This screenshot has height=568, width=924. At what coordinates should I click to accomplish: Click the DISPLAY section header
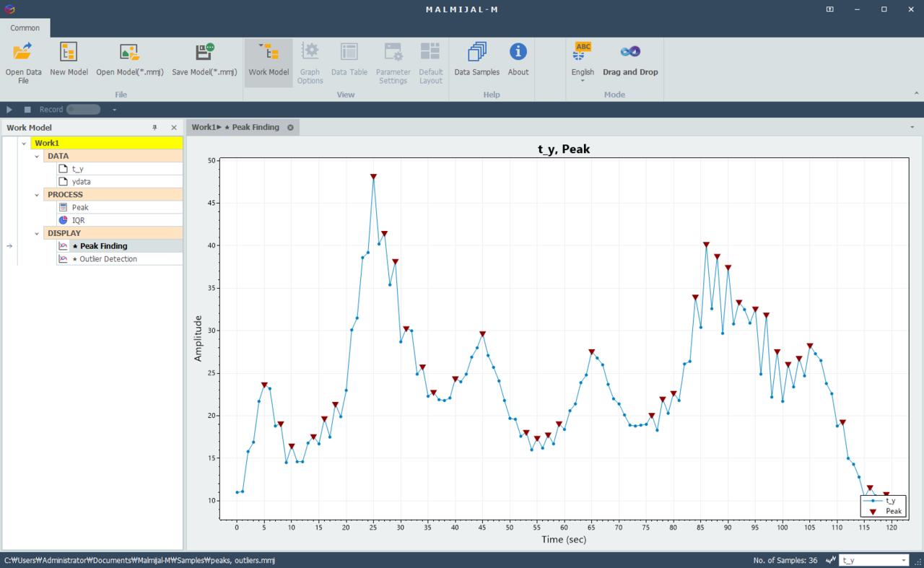(114, 233)
